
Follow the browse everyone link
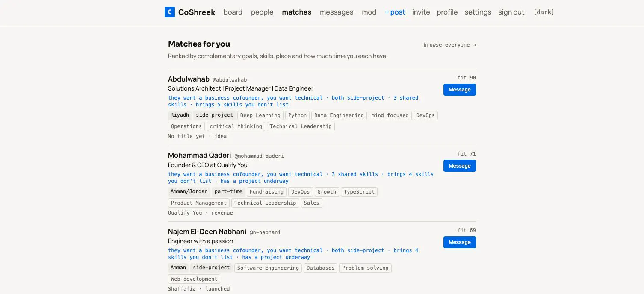click(x=449, y=45)
